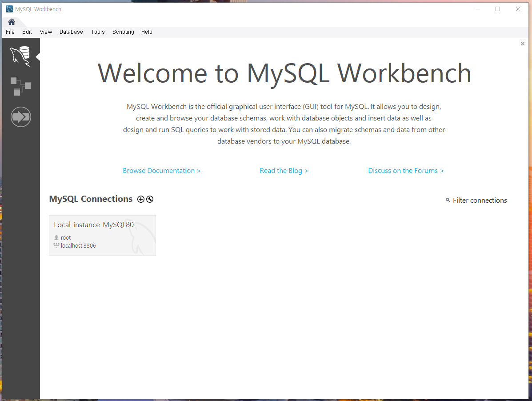Click localhost:3306 text on connection tile
This screenshot has width=532, height=401.
[x=78, y=245]
